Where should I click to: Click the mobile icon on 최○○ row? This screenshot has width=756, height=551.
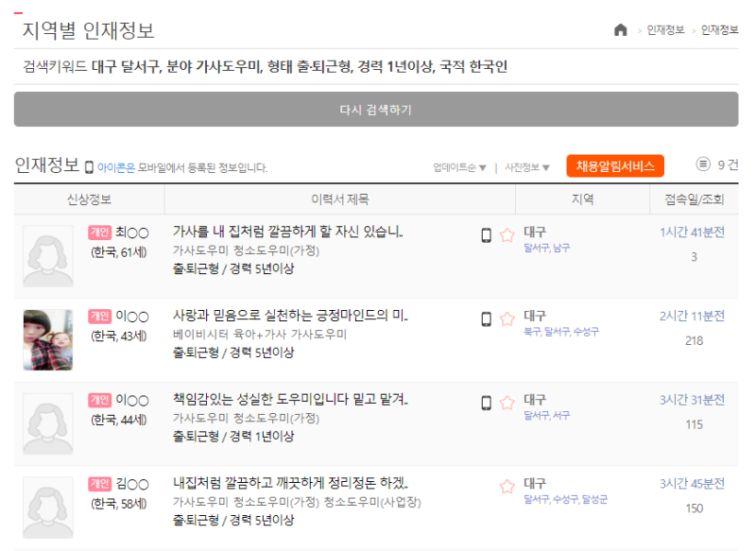(487, 235)
